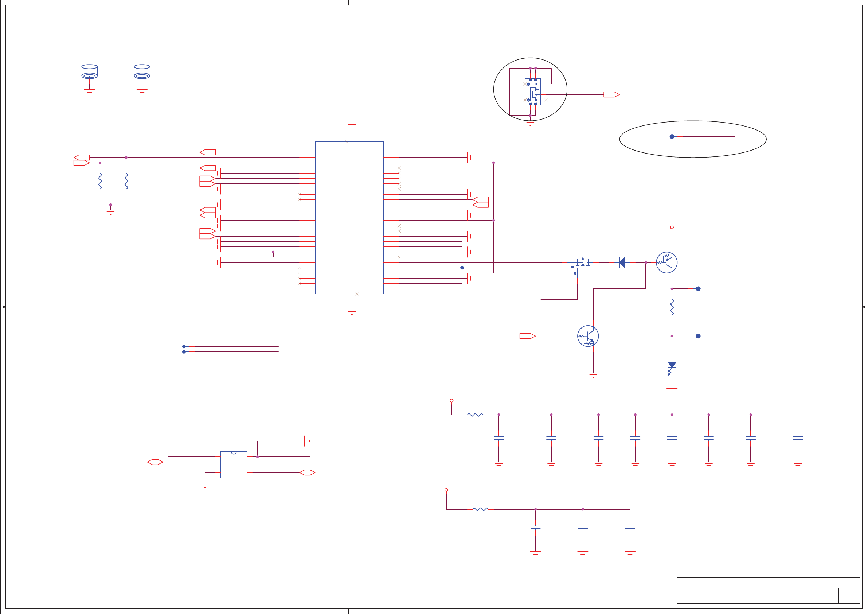Image resolution: width=868 pixels, height=614 pixels.
Task: Select the small 8-pin IC with notch
Action: point(234,465)
